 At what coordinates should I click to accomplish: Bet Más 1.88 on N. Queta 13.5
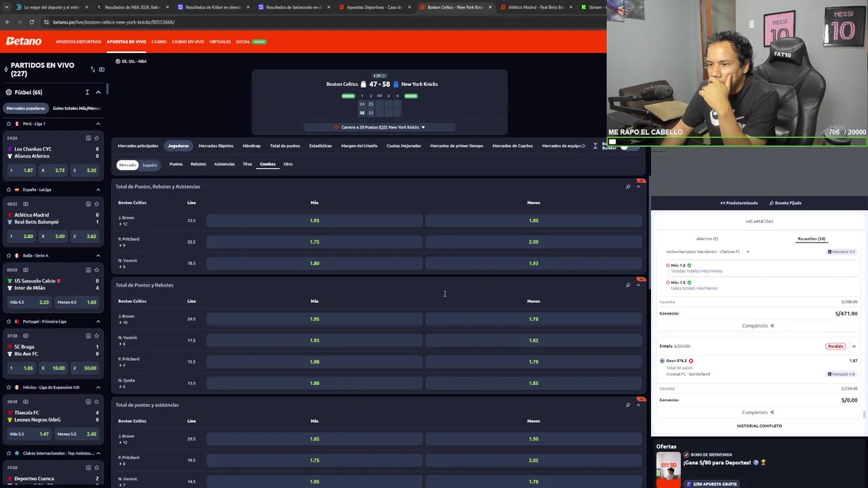tap(315, 383)
